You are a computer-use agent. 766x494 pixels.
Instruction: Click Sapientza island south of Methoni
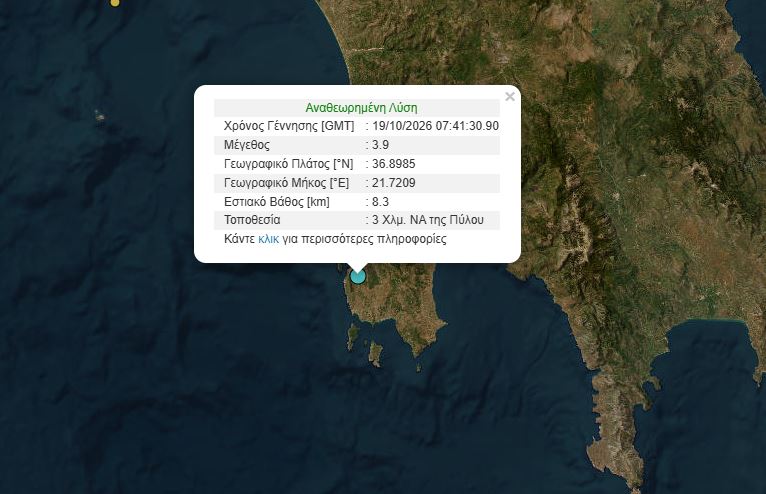click(x=352, y=336)
